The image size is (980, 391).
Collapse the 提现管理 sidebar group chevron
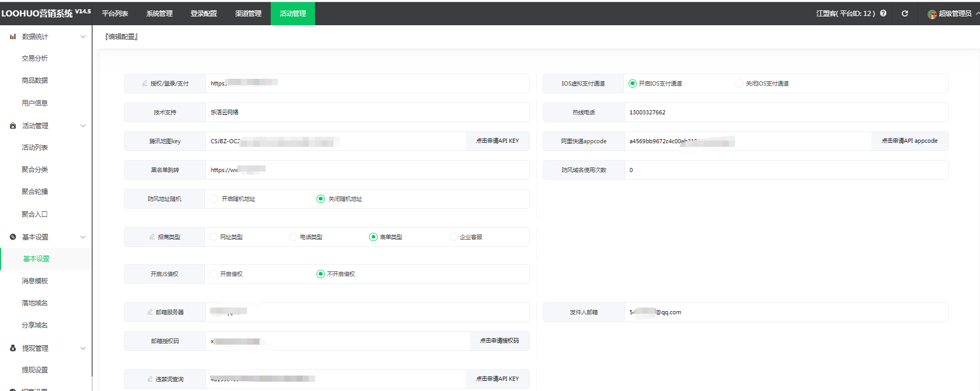click(83, 348)
